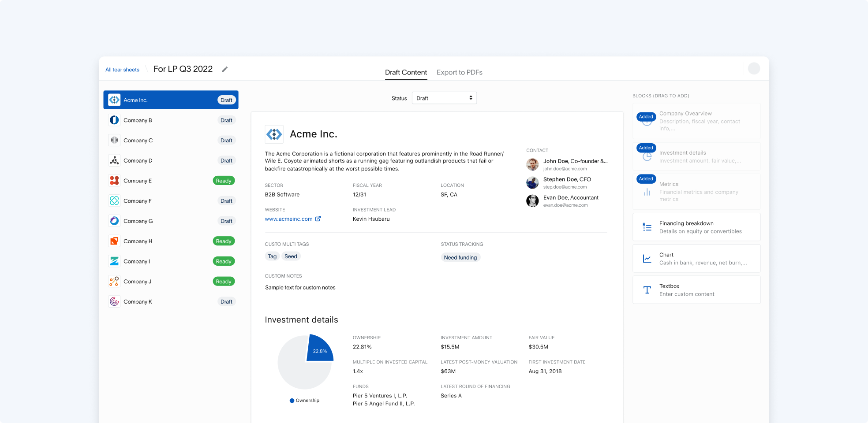The image size is (868, 423).
Task: Click the Company F logo icon
Action: (x=114, y=200)
